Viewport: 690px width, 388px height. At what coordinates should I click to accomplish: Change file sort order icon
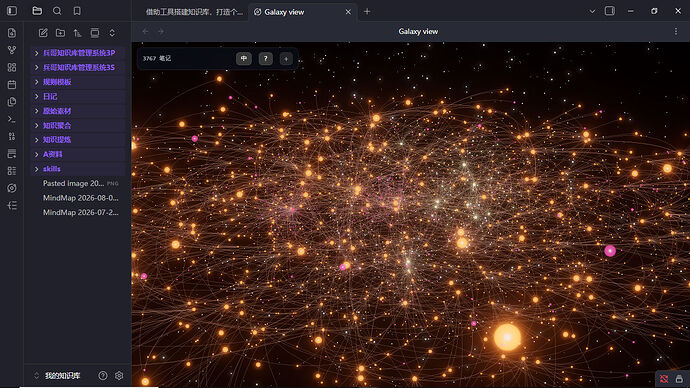pyautogui.click(x=77, y=33)
